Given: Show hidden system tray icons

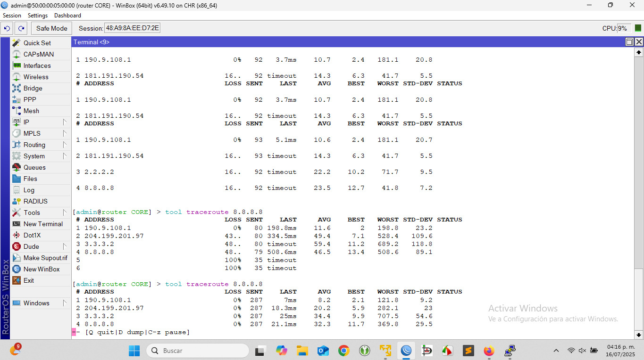Looking at the screenshot, I should [x=556, y=351].
